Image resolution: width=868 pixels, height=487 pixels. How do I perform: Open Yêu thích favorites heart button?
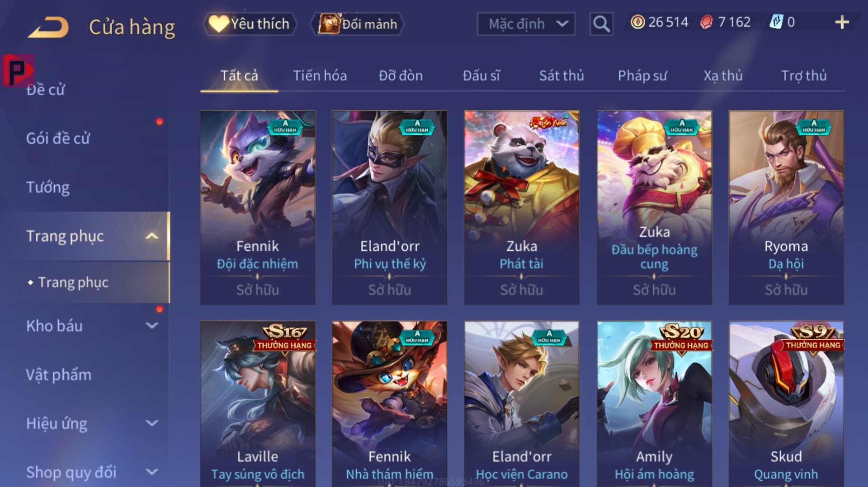250,23
